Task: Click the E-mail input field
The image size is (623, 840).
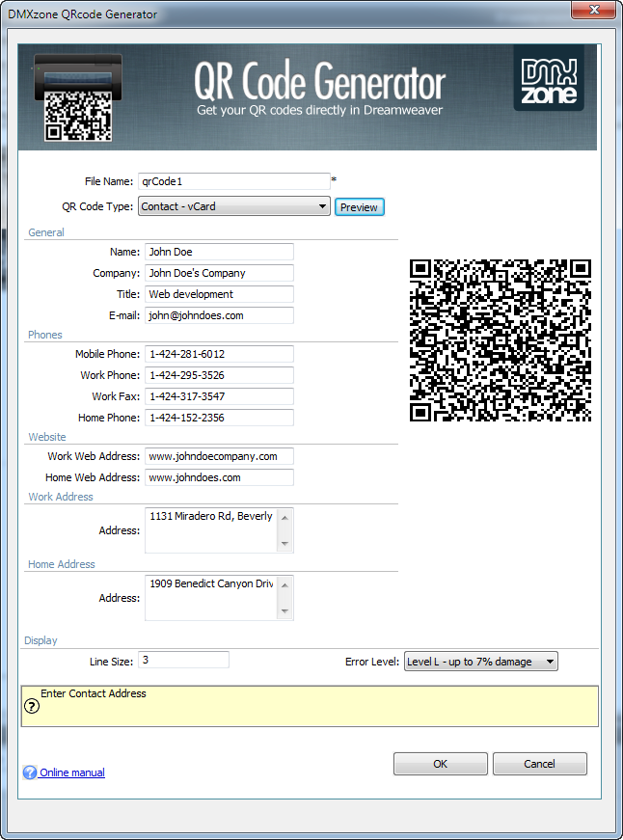Action: (x=219, y=315)
